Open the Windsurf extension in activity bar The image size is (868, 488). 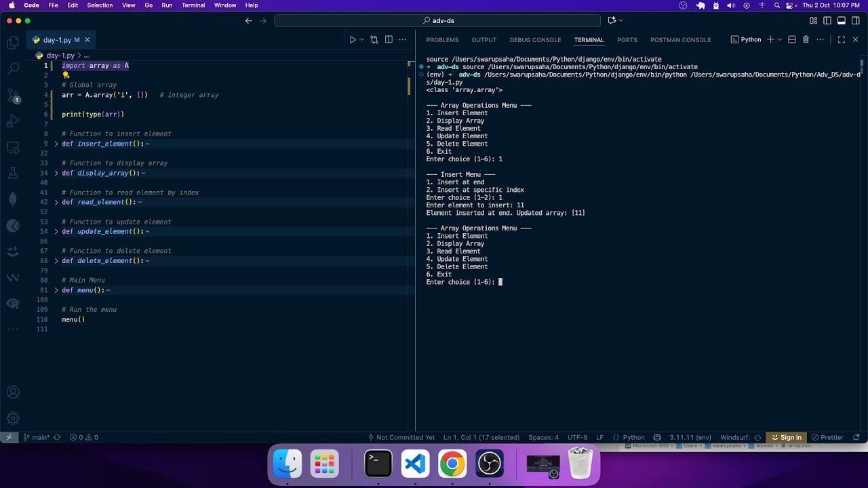click(x=13, y=277)
